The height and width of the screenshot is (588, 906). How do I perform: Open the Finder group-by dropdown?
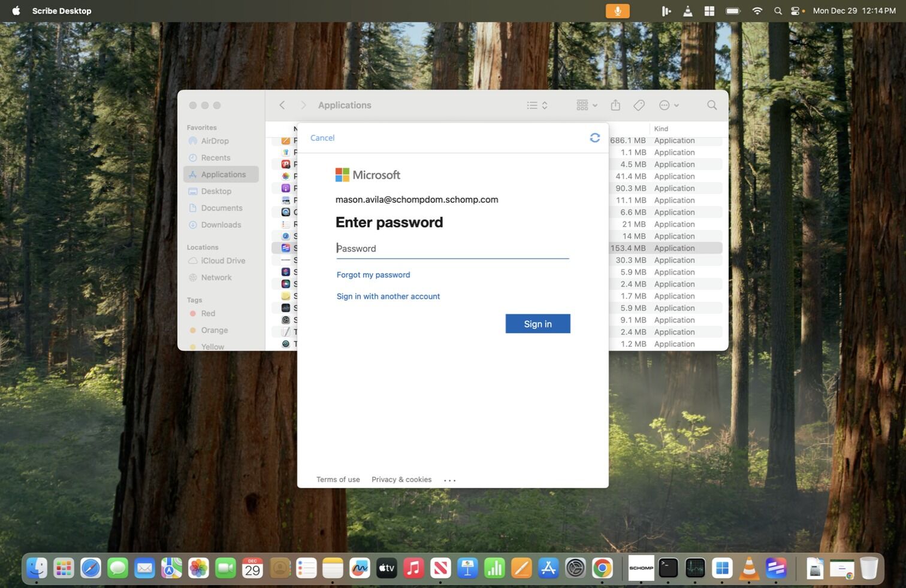587,105
